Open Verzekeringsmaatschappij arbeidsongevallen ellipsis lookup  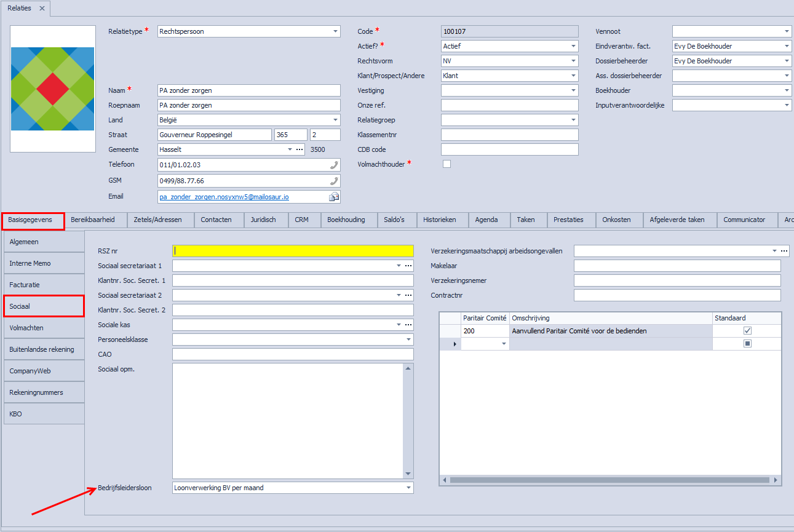click(784, 251)
